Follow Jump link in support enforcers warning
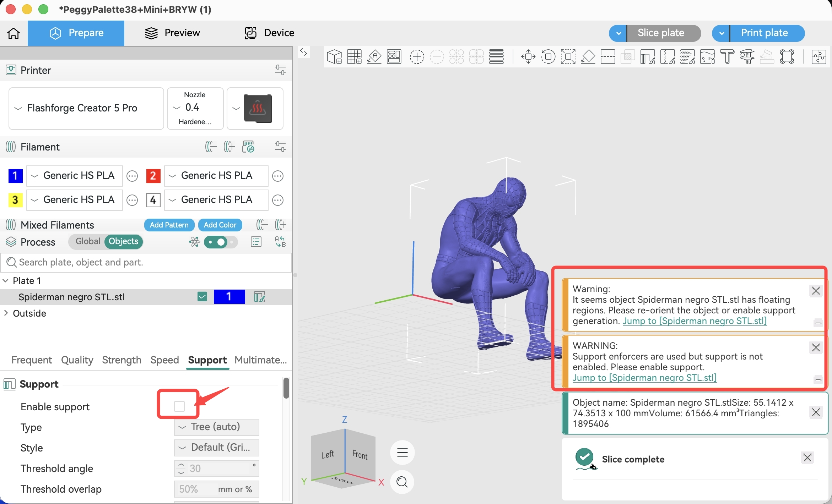Image resolution: width=832 pixels, height=504 pixels. click(644, 378)
